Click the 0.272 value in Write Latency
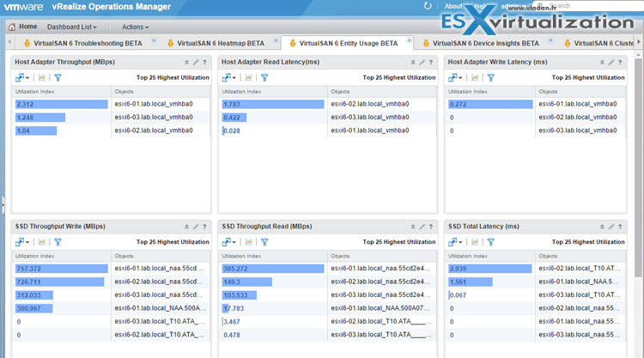 (458, 104)
